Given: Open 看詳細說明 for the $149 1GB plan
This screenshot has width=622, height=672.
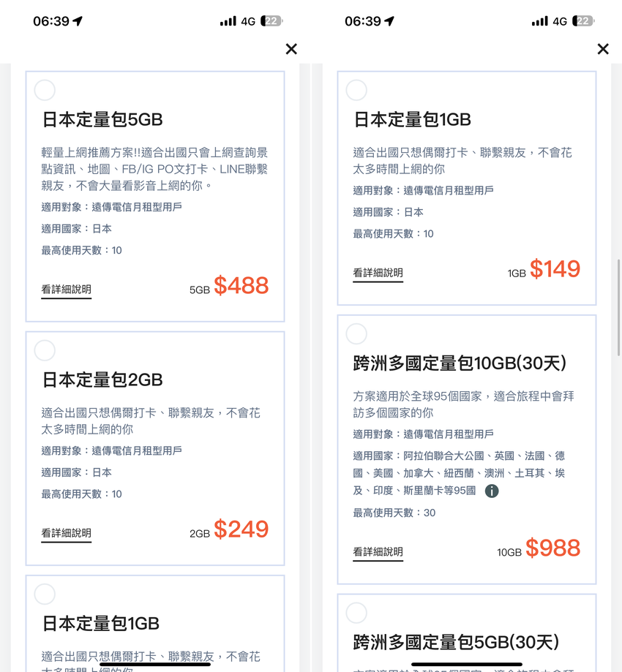Looking at the screenshot, I should tap(378, 273).
